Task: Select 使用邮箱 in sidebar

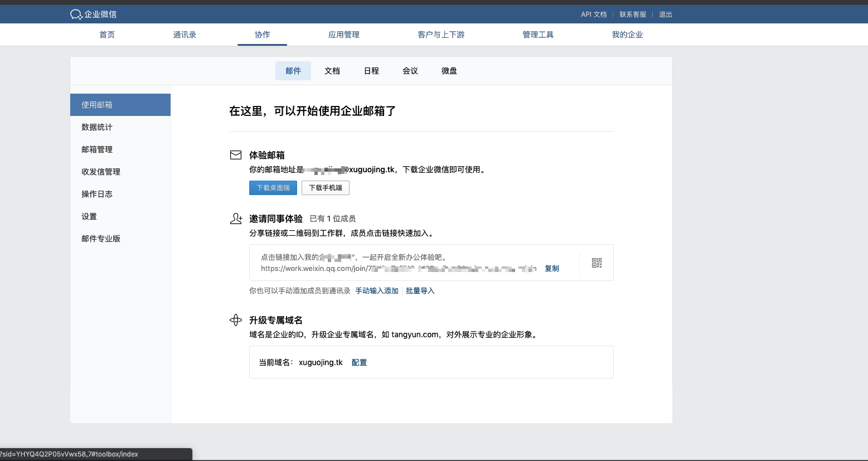Action: click(x=120, y=105)
